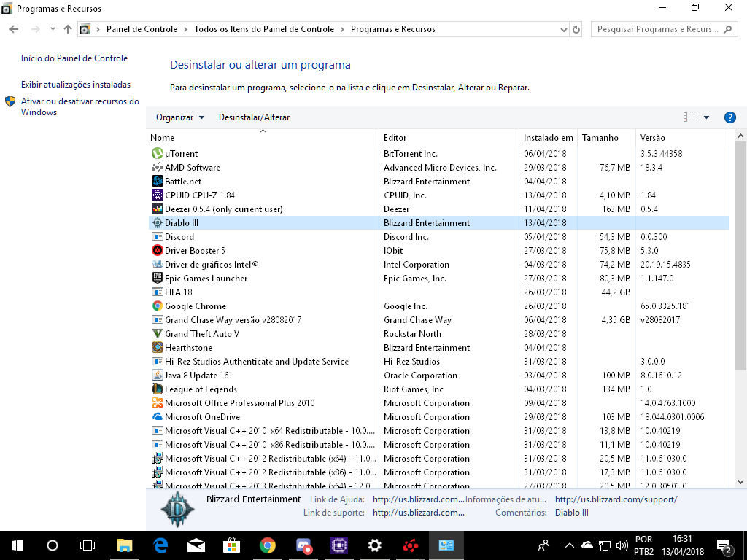Open the us.blizzard.com/support/ link
The image size is (747, 560).
pyautogui.click(x=616, y=499)
